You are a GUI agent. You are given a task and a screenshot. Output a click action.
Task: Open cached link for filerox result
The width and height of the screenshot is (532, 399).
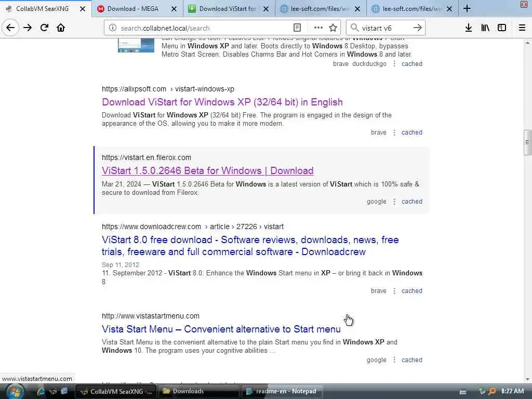coord(412,202)
